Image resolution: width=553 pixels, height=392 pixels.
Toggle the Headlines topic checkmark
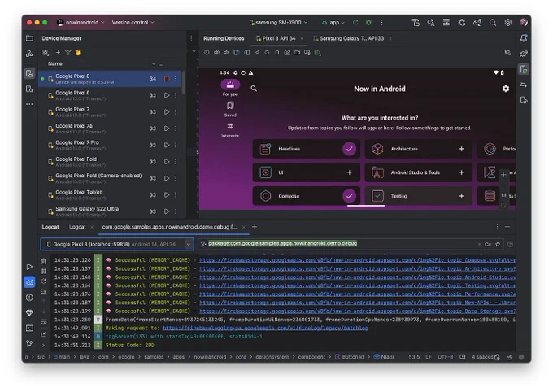(349, 149)
